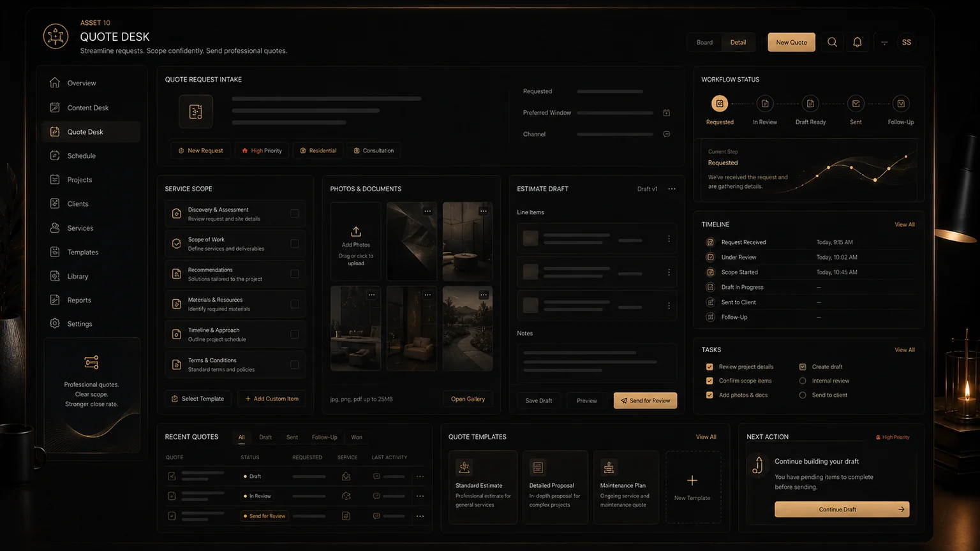Select the Draft Ready workflow step icon

[x=810, y=103]
